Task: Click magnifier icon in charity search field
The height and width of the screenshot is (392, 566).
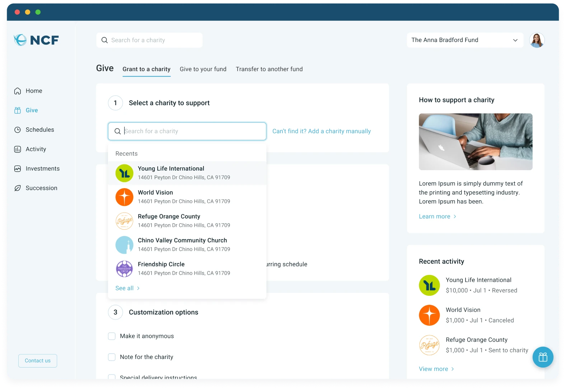Action: [x=117, y=131]
